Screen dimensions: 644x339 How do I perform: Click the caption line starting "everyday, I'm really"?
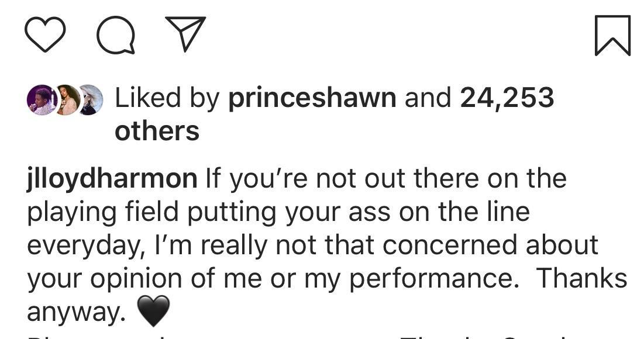point(312,245)
